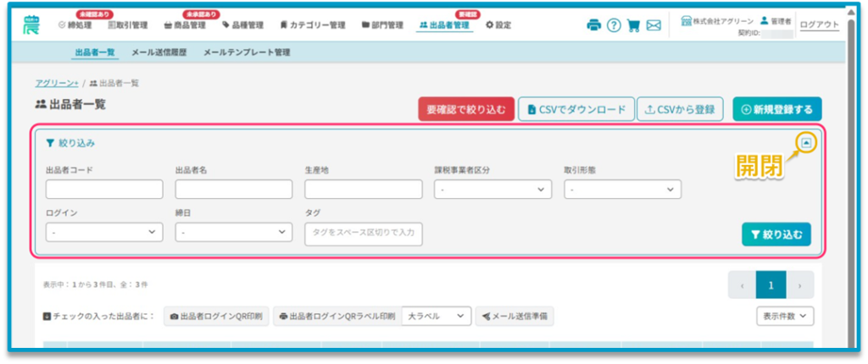Viewport: 868px width, 364px height.
Task: Expand the 課税事業者区分 dropdown
Action: [492, 190]
